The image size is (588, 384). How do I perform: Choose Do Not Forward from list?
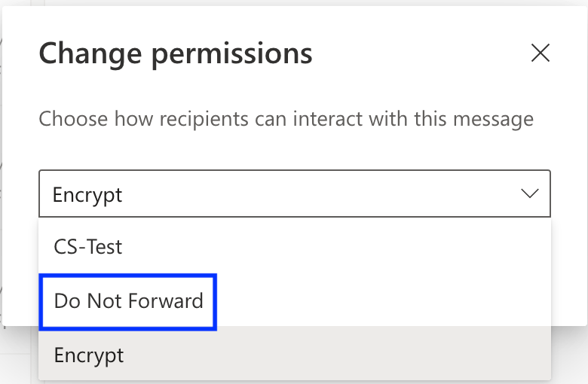(129, 301)
